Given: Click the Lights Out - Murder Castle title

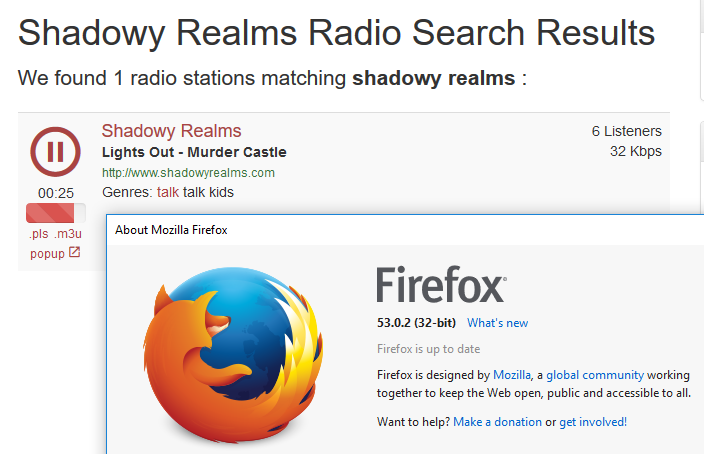Looking at the screenshot, I should click(194, 153).
